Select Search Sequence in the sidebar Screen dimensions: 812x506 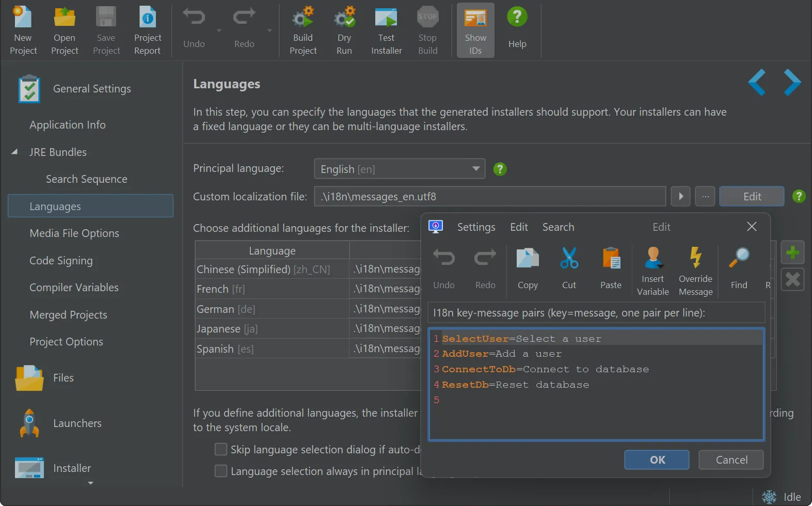pos(87,179)
